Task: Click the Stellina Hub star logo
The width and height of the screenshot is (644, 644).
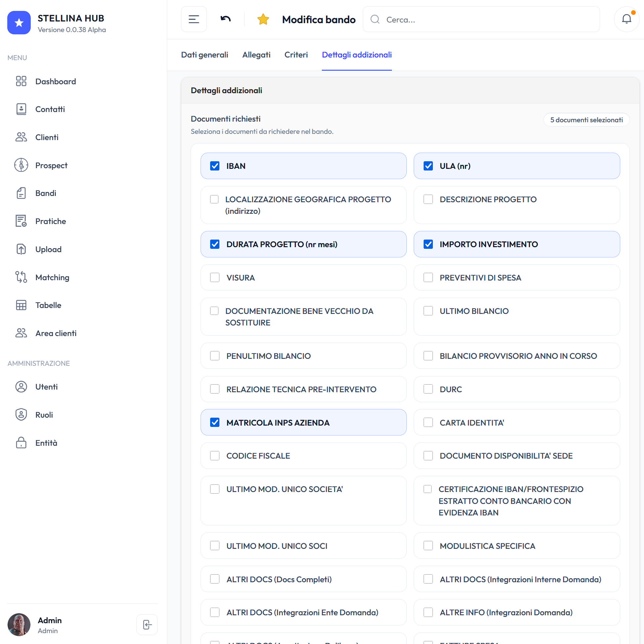Action: 19,23
